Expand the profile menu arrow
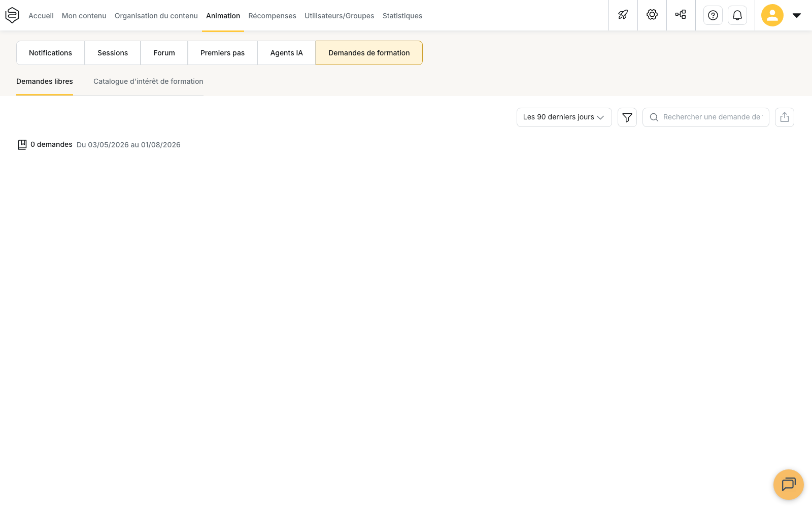Viewport: 812px width, 508px height. pos(797,15)
